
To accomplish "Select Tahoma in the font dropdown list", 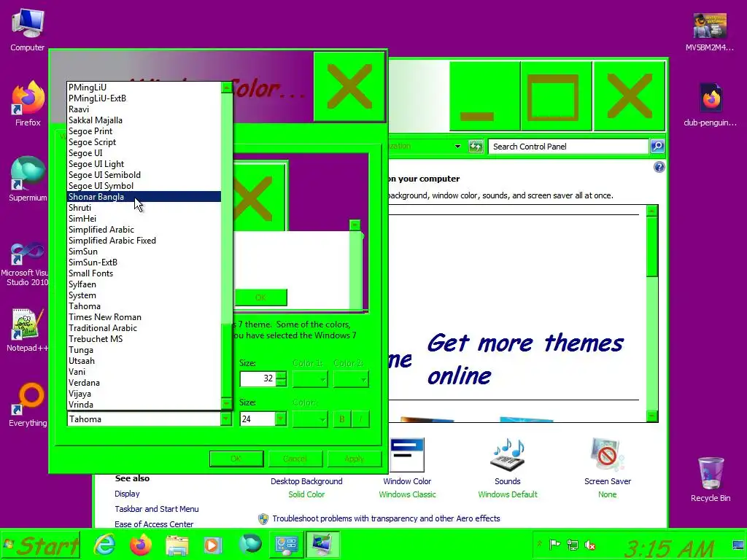I will tap(144, 306).
